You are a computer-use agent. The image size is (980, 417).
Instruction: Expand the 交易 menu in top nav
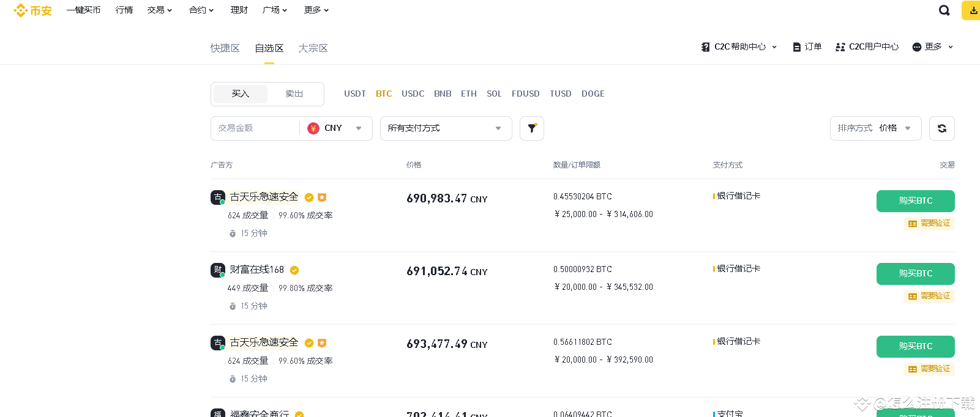tap(160, 10)
